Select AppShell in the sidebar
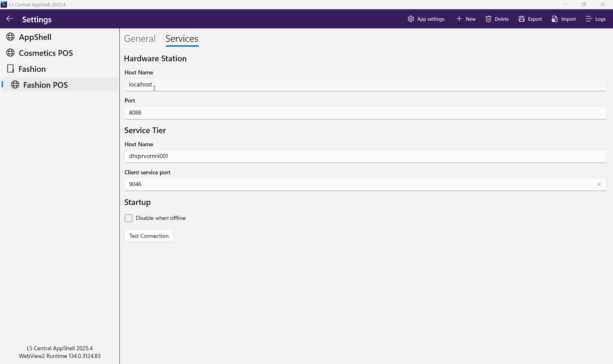The width and height of the screenshot is (613, 364). (35, 37)
